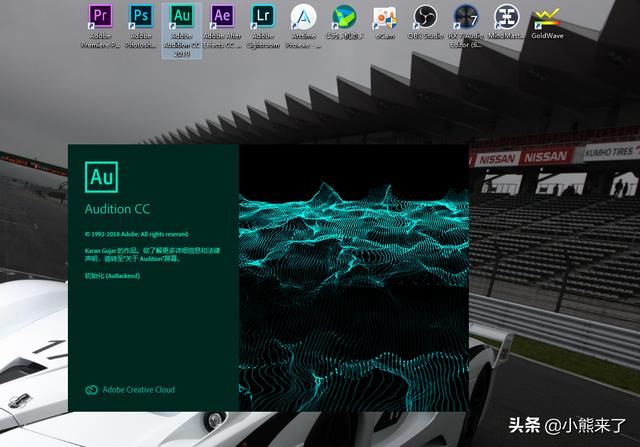Click the '初始化 (AuBackend)' status text

[x=112, y=276]
